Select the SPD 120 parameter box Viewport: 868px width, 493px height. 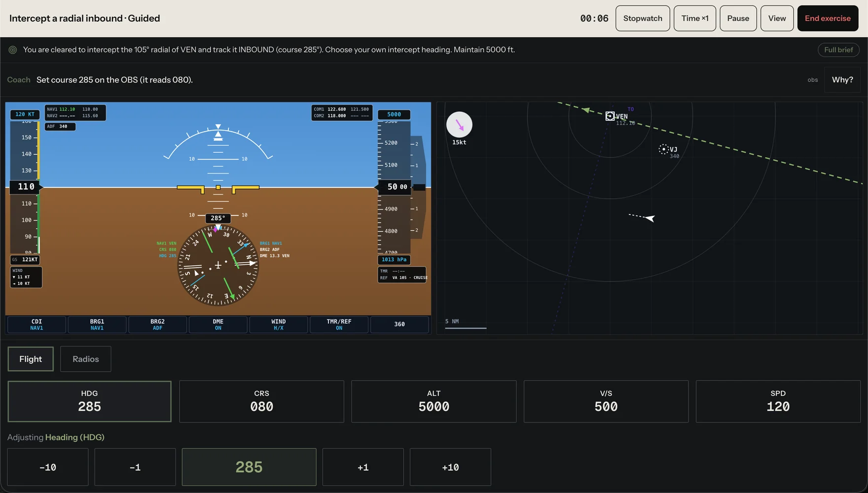[x=778, y=401]
